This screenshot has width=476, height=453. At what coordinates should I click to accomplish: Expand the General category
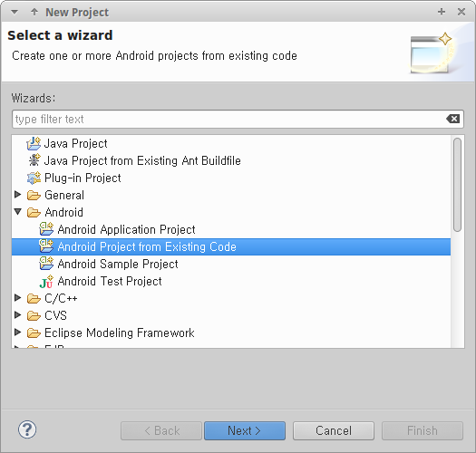17,195
